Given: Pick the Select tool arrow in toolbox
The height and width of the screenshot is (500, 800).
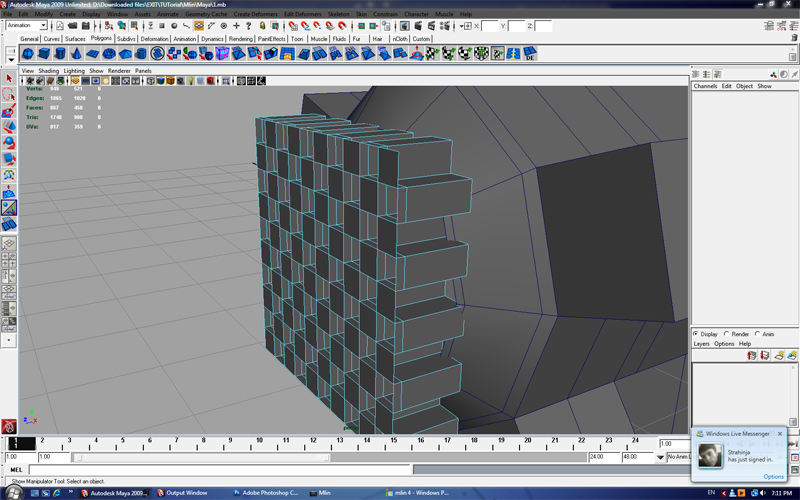Looking at the screenshot, I should pos(9,78).
